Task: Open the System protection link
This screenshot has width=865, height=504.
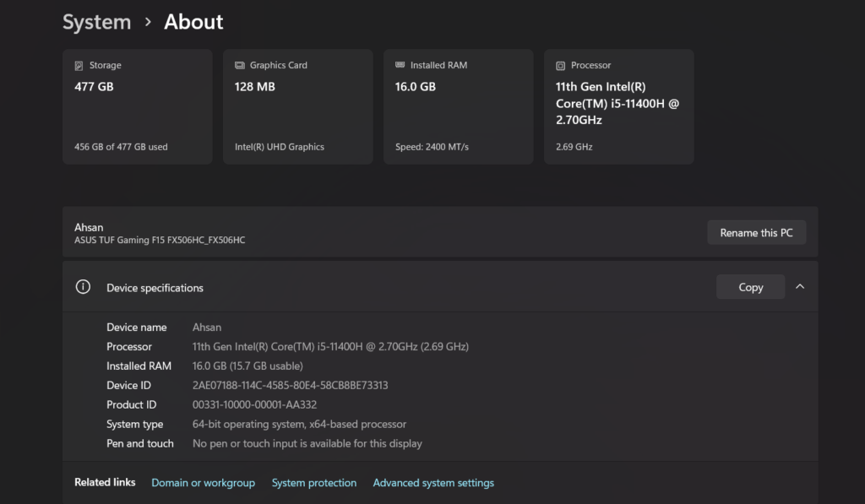Action: coord(313,483)
